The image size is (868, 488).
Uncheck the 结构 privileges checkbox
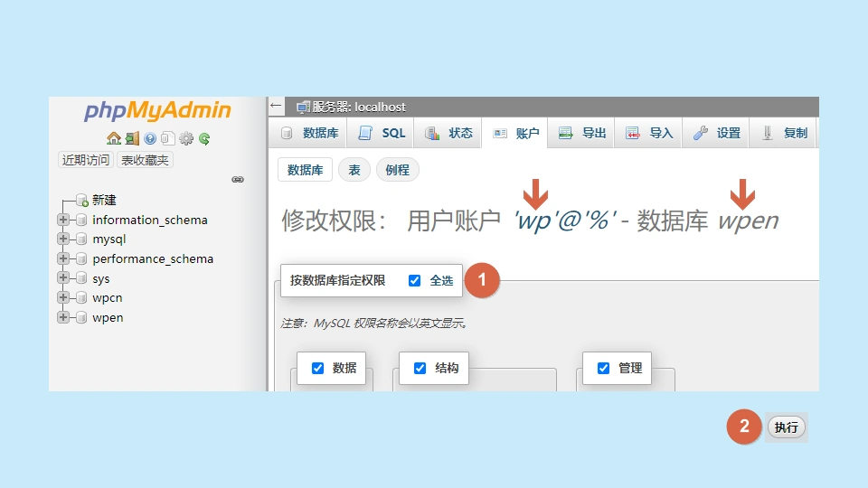click(x=420, y=368)
